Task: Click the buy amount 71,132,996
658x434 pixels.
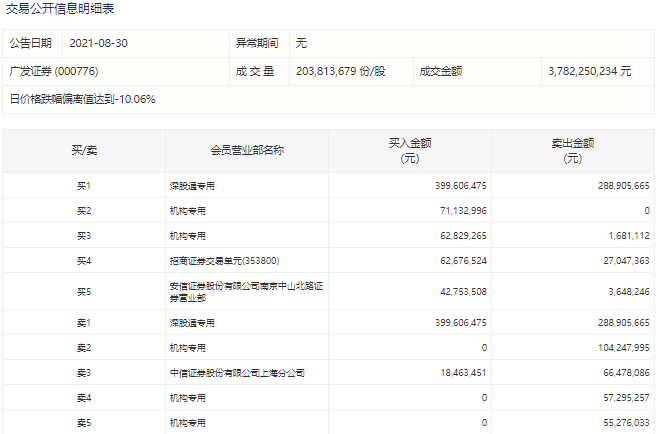Action: pyautogui.click(x=463, y=211)
